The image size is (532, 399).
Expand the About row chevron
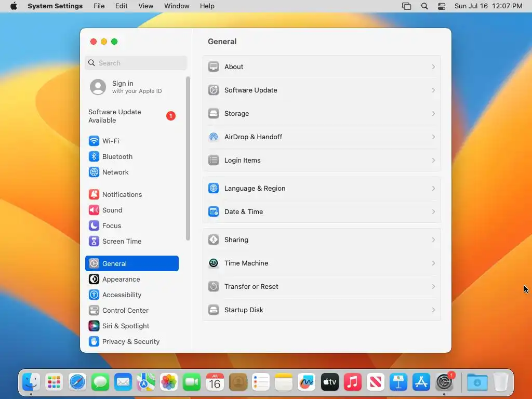[x=433, y=67]
